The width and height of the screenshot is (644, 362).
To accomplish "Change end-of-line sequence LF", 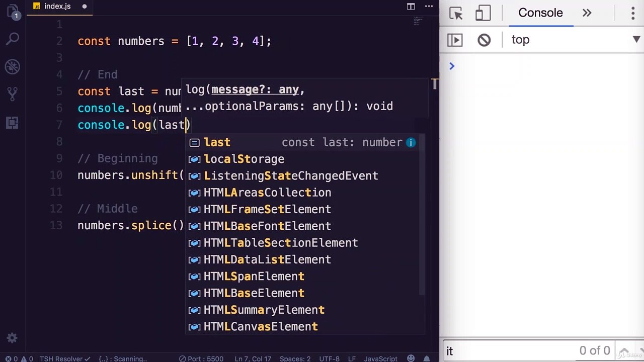I will (x=352, y=358).
